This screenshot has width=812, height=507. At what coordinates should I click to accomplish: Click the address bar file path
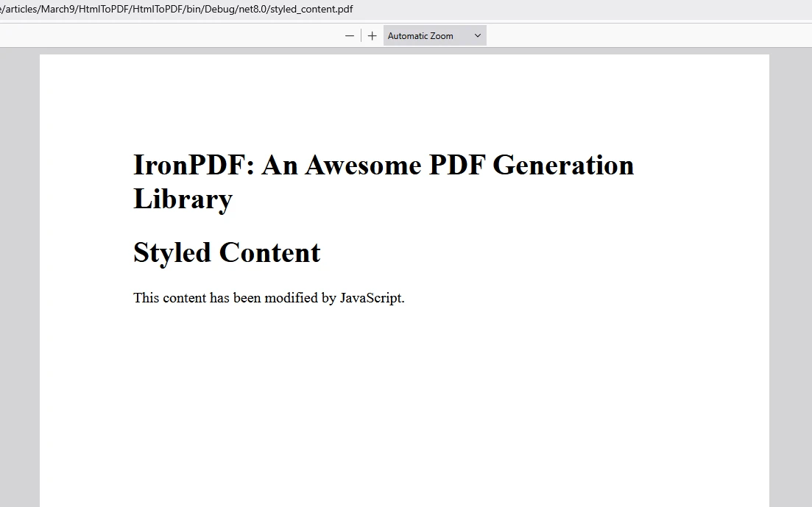[x=177, y=10]
